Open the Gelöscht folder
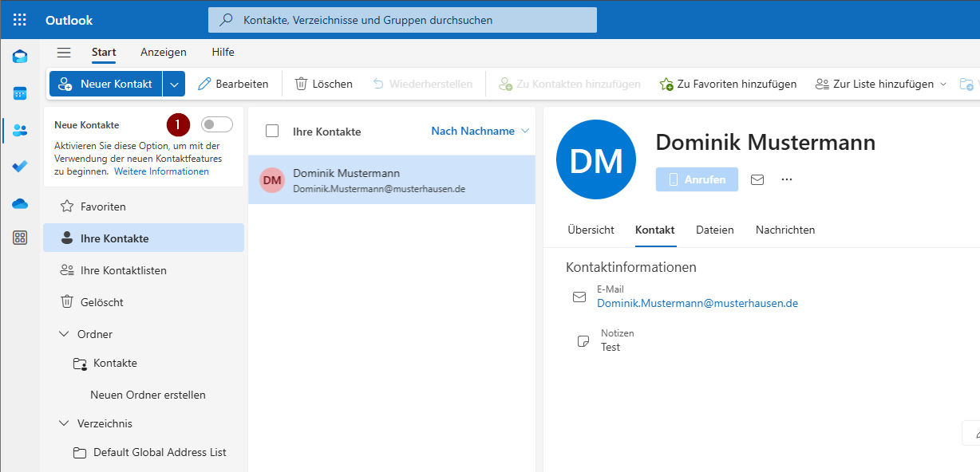Image resolution: width=980 pixels, height=472 pixels. [x=144, y=302]
